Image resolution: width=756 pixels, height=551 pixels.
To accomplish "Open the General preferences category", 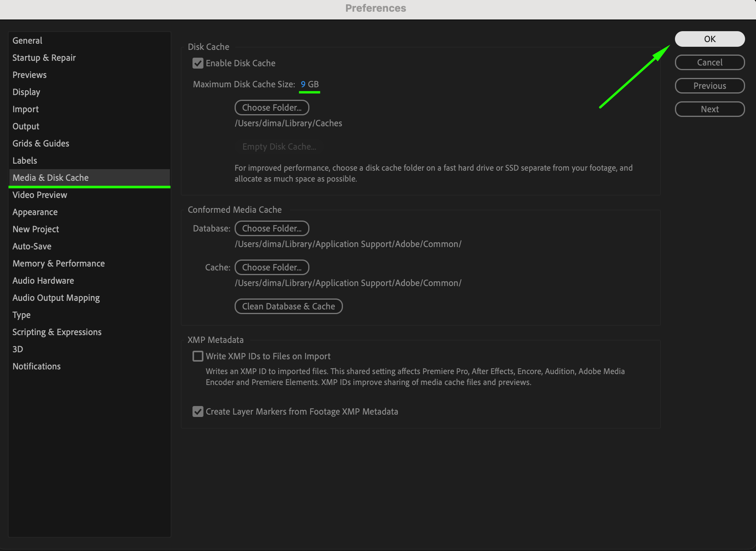I will point(27,41).
